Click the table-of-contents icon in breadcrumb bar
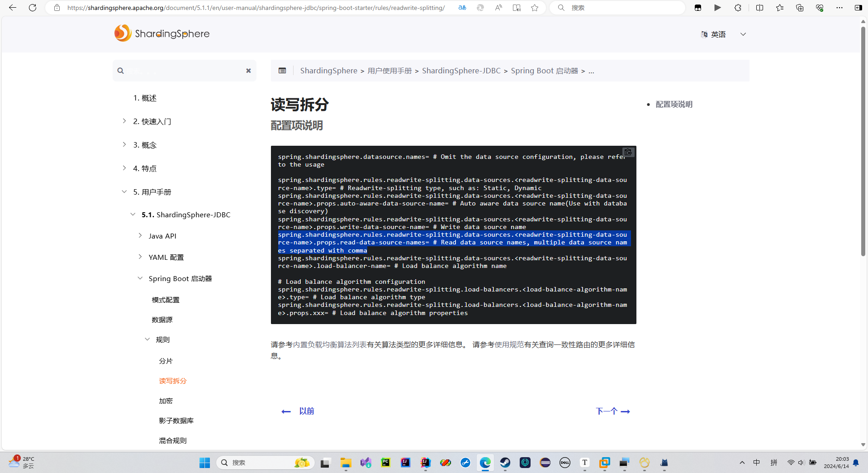868x473 pixels. [x=282, y=71]
